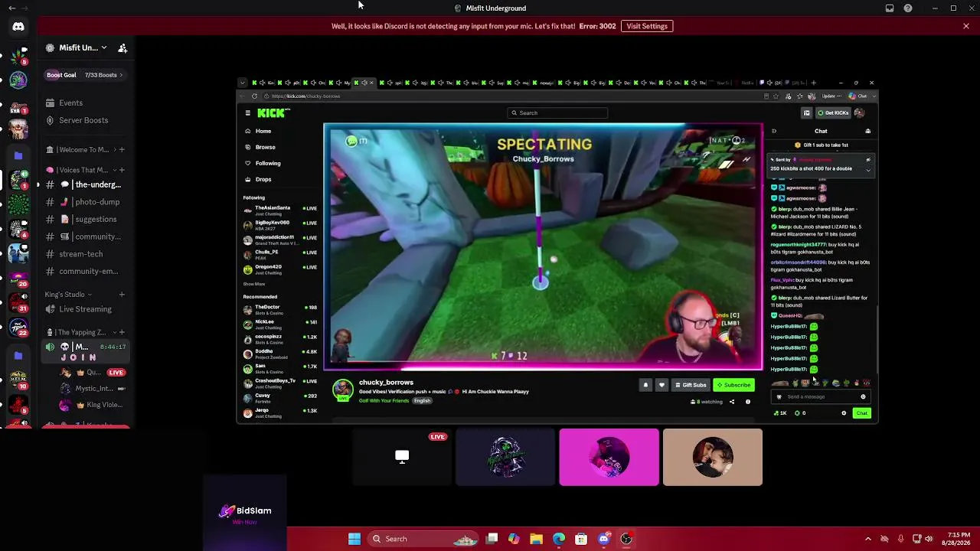Open the Windows Start menu
Screen dimensions: 980x551
tap(354, 539)
